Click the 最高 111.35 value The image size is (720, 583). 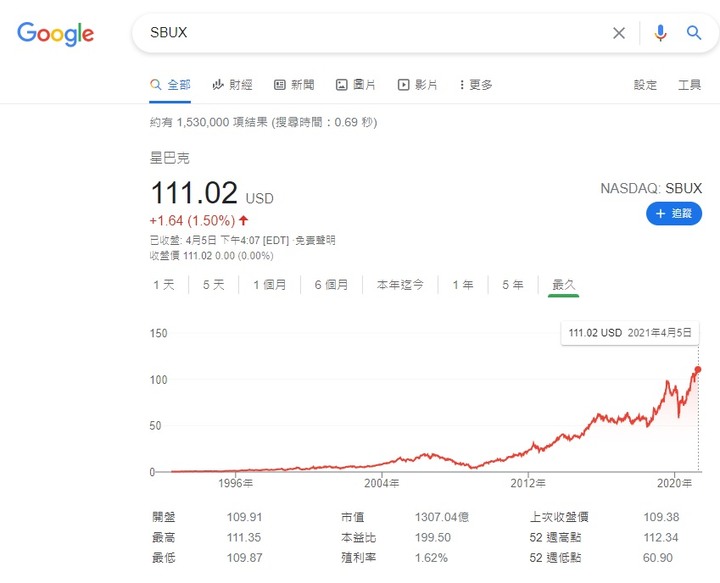point(244,537)
